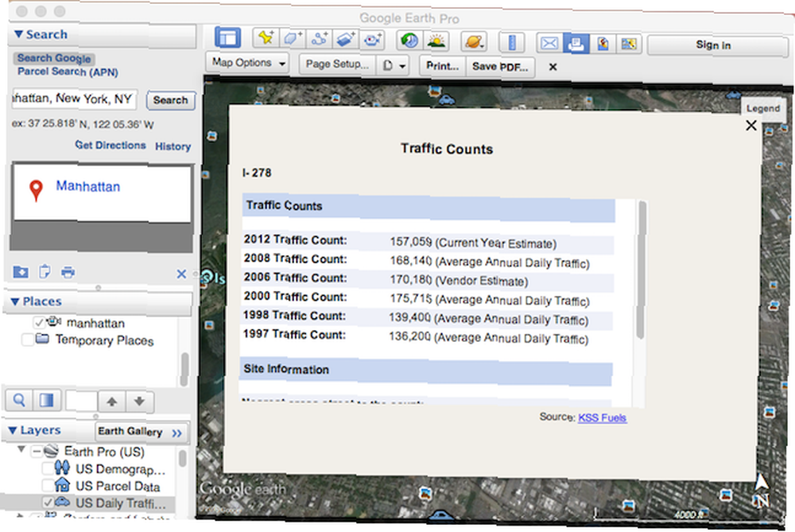The image size is (795, 532).
Task: Add an image overlay icon
Action: pos(345,39)
